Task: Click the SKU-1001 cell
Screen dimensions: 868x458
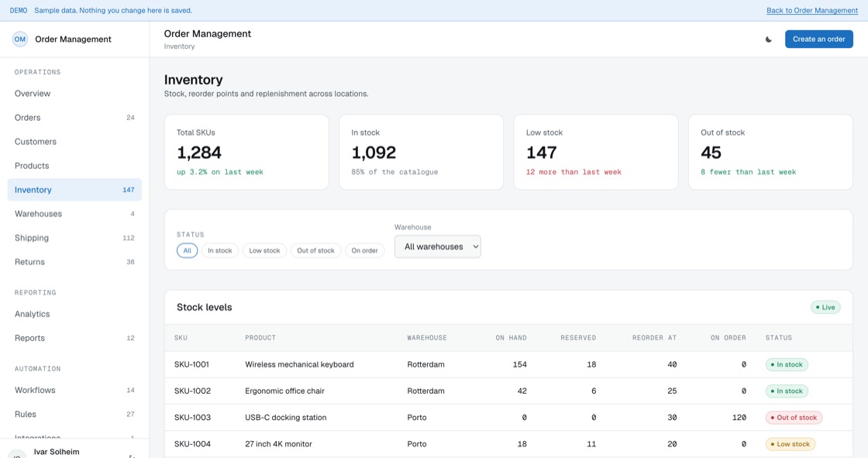Action: [191, 364]
